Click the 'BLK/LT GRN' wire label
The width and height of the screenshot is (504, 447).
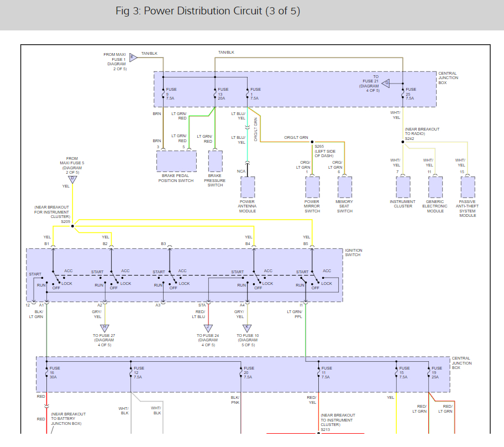pos(36,314)
